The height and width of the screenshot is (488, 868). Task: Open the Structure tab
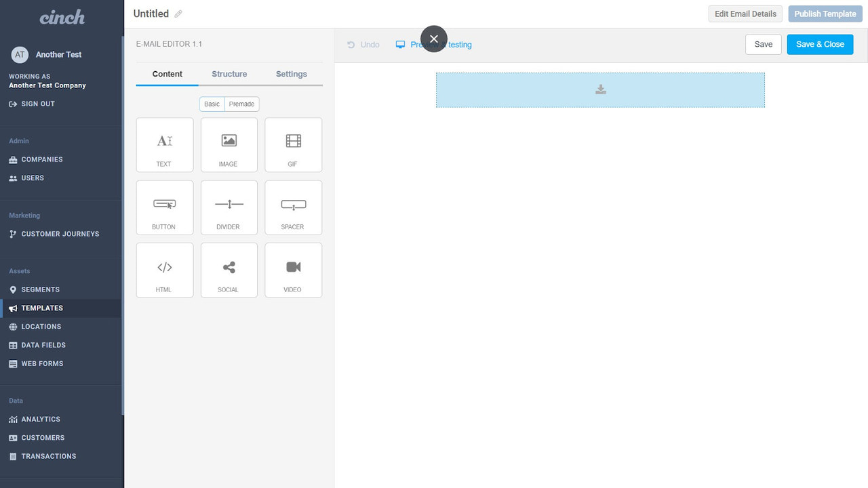pos(229,73)
